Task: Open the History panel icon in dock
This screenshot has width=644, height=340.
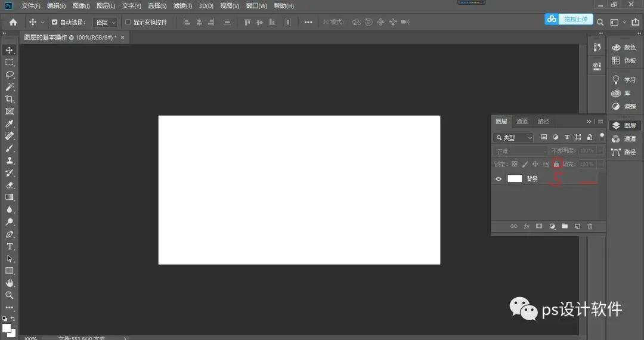Action: pyautogui.click(x=597, y=47)
